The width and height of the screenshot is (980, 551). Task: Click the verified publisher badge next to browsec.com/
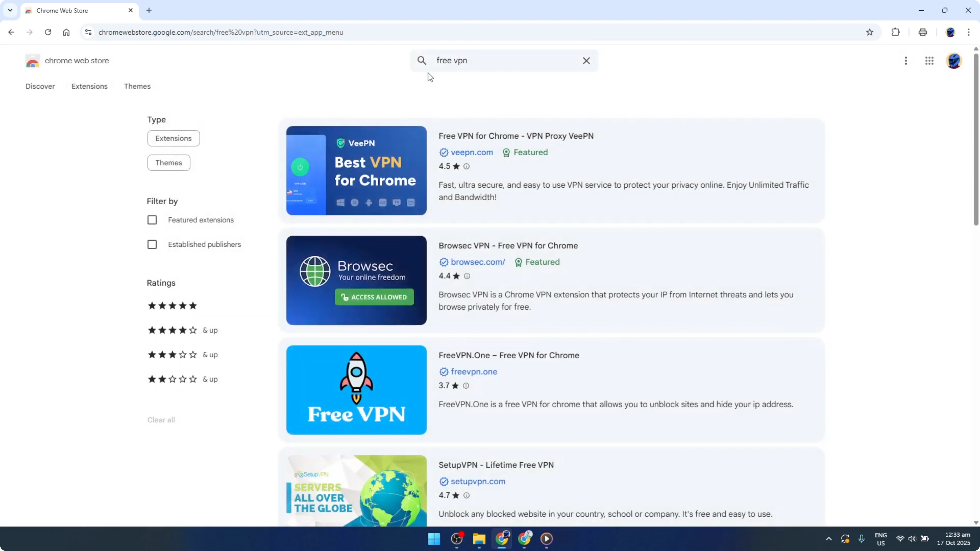[443, 262]
